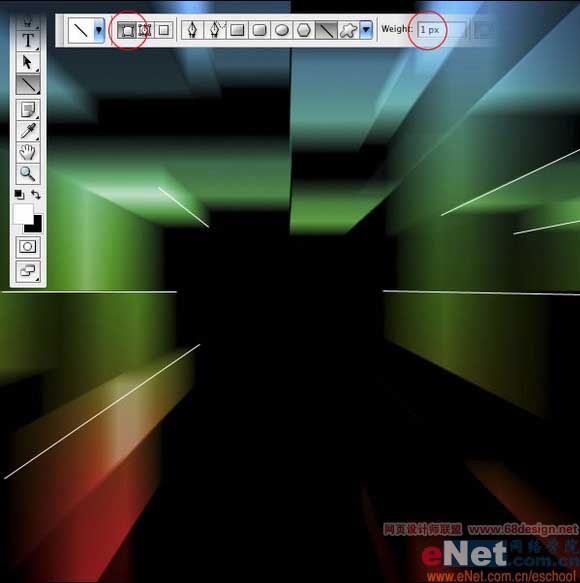This screenshot has width=580, height=583.
Task: Toggle Quick Mask mode
Action: (x=28, y=247)
